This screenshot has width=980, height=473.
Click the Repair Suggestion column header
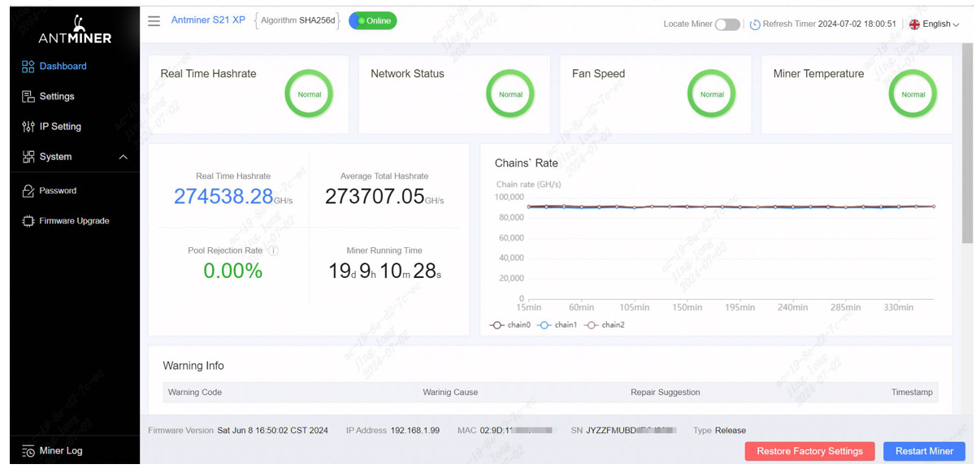point(666,393)
